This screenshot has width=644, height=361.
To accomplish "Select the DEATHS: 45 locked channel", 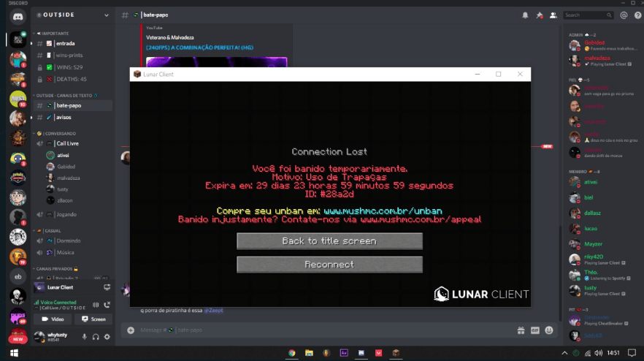I will (x=72, y=79).
